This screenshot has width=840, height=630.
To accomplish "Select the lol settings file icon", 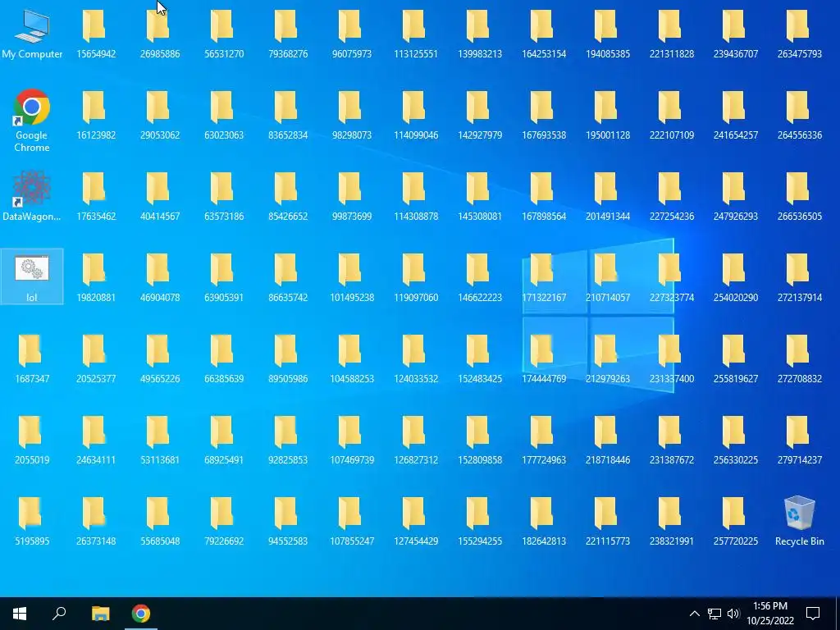I will coord(32,276).
